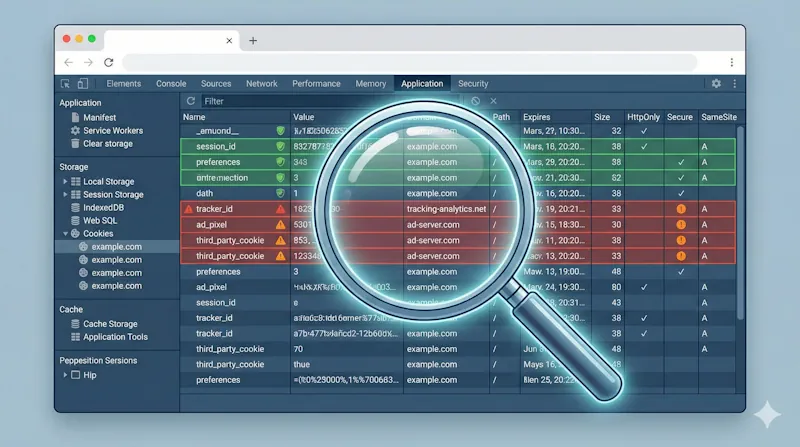Click shield icon on dath row
The image size is (800, 447).
click(x=281, y=193)
